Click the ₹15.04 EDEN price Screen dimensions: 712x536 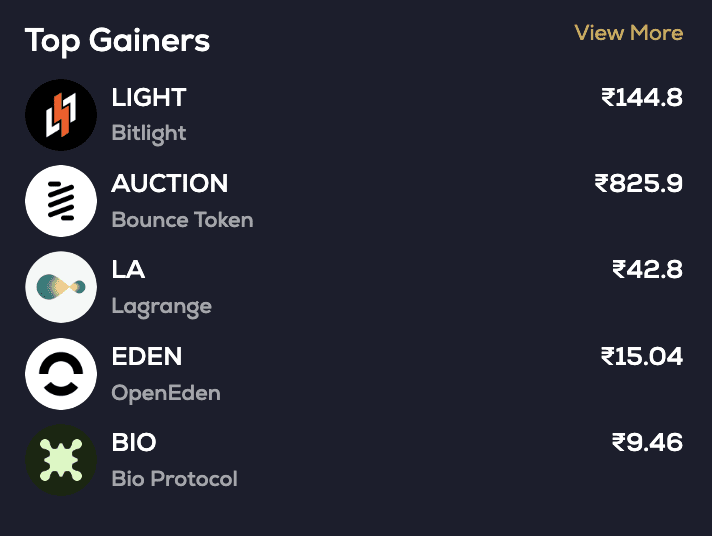click(x=642, y=357)
